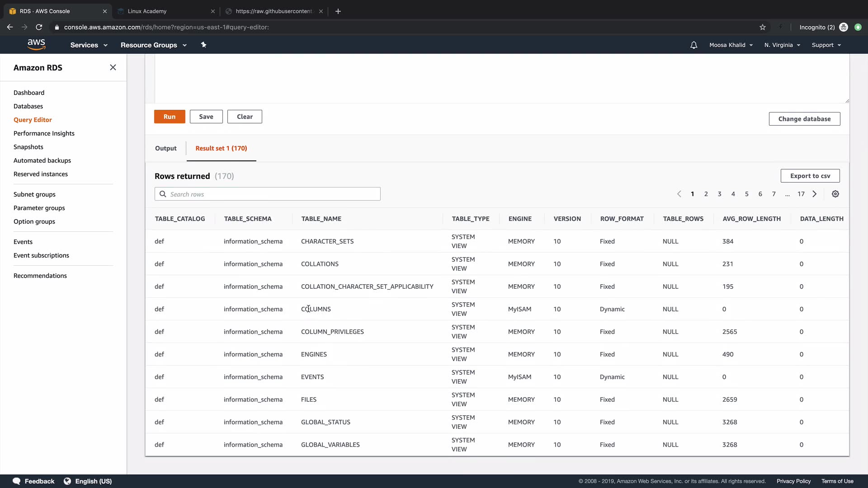Open new browser tab

[x=338, y=11]
